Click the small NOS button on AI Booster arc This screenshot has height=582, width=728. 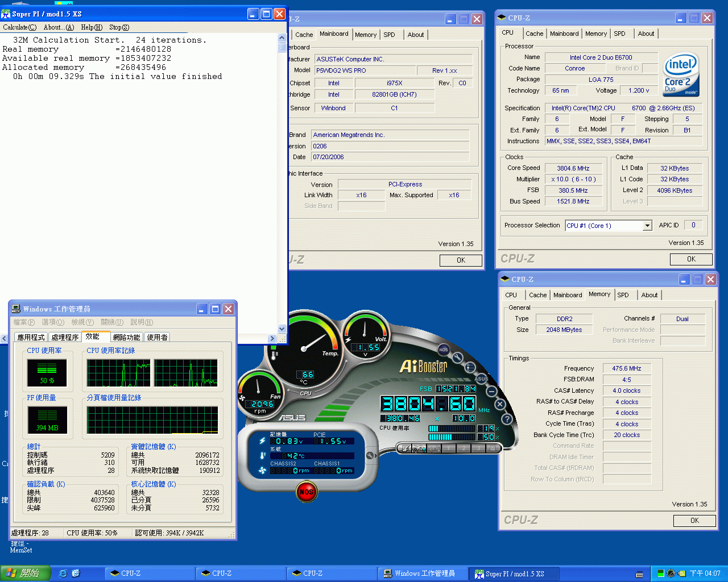443,350
